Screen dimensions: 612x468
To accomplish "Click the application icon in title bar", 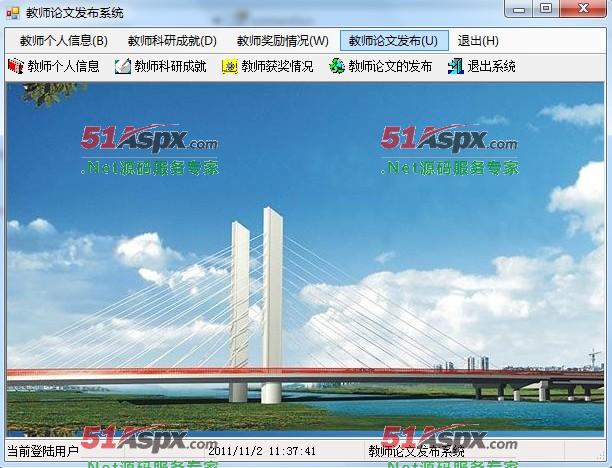I will [12, 13].
